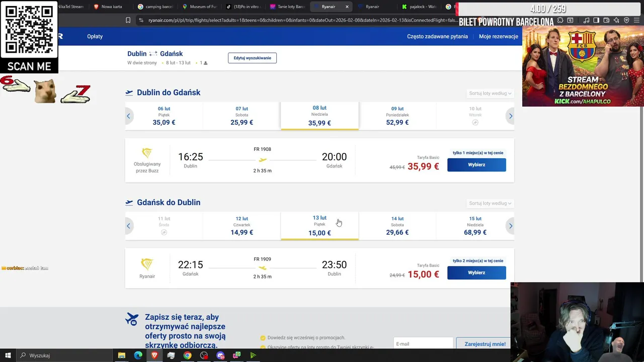Screen dimensions: 644x362
Task: Click the E-mail input field
Action: tap(423, 343)
